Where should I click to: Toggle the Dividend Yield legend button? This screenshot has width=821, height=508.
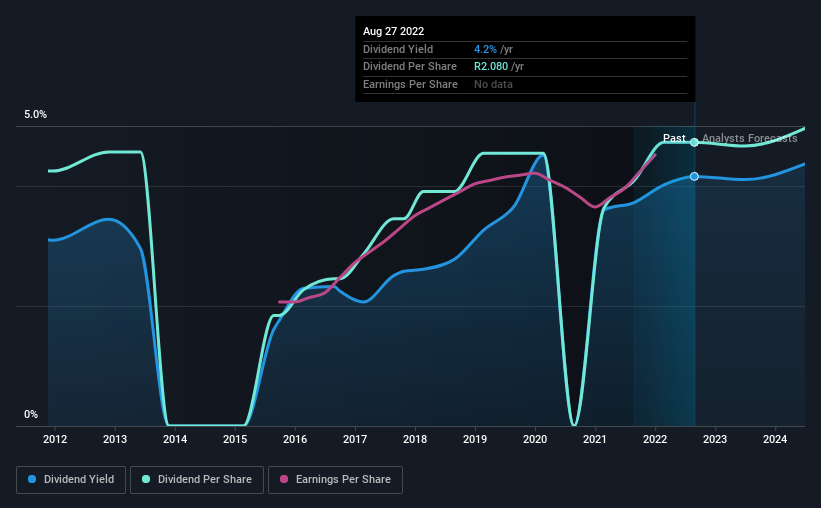[x=71, y=480]
